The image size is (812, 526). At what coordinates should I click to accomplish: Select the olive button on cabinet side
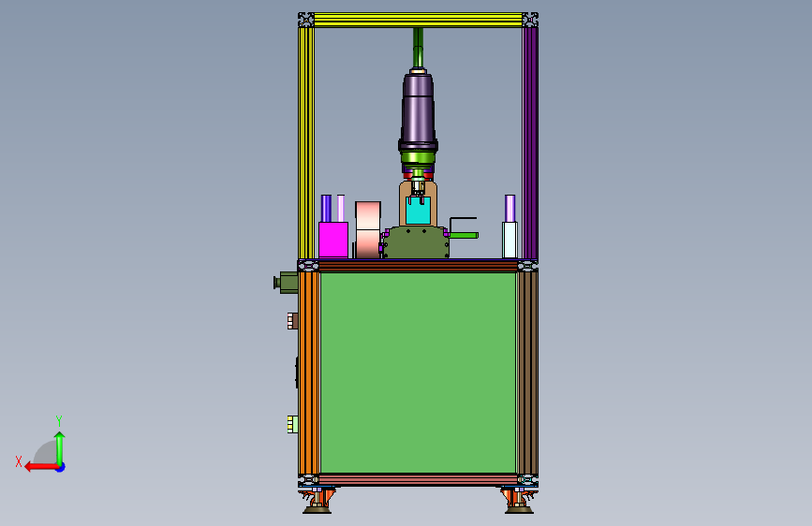coord(286,283)
